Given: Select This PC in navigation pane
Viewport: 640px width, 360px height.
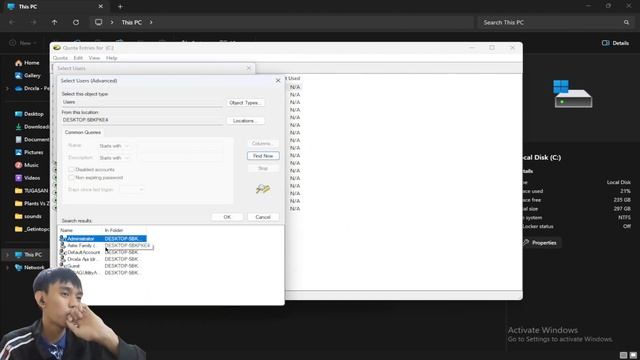Looking at the screenshot, I should click(28, 255).
